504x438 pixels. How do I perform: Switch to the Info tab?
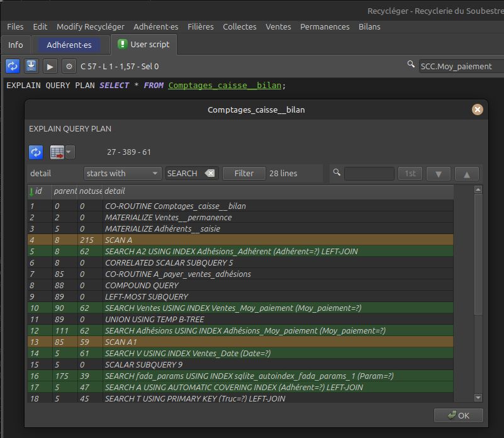(16, 45)
